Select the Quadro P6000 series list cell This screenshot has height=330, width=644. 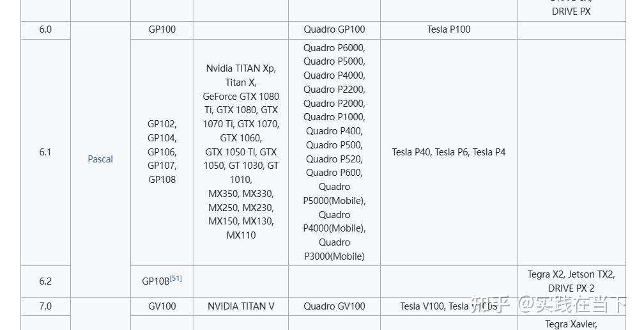pyautogui.click(x=334, y=152)
